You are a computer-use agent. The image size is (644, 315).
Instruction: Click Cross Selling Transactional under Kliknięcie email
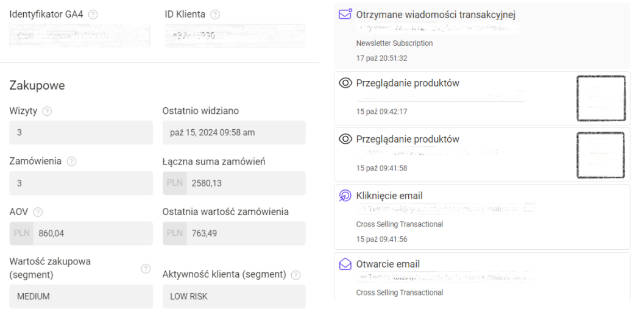(400, 224)
